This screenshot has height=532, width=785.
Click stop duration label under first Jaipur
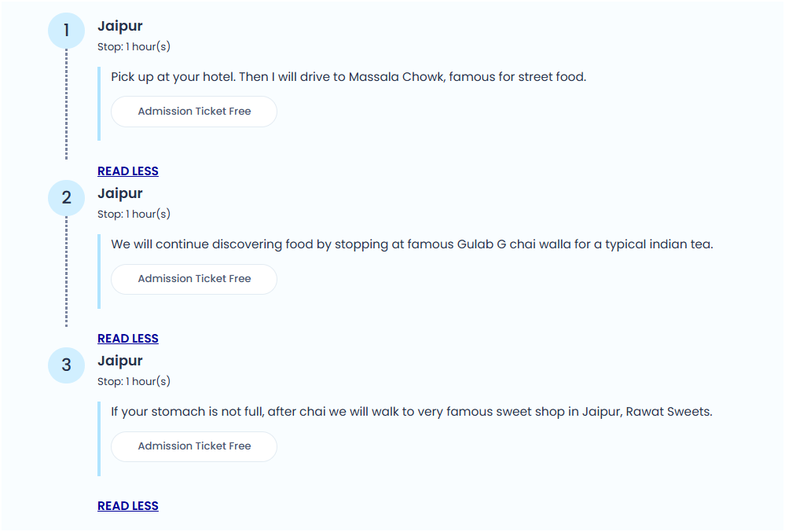click(x=134, y=46)
